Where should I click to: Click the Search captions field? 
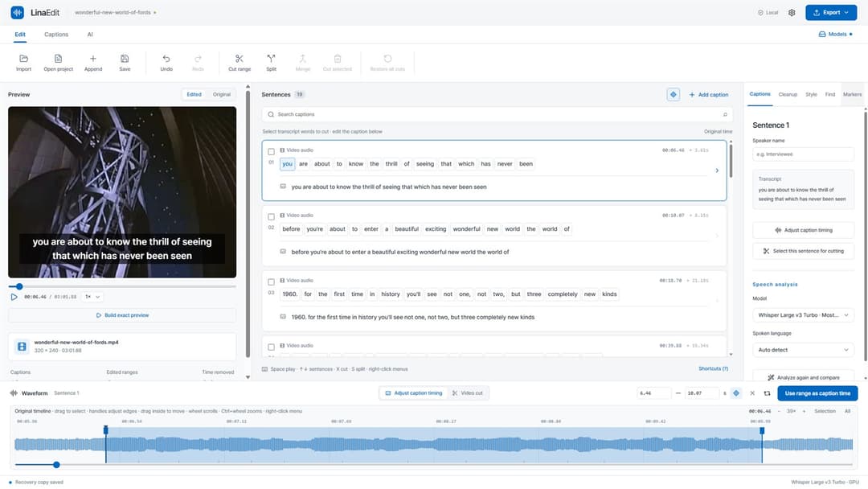497,115
